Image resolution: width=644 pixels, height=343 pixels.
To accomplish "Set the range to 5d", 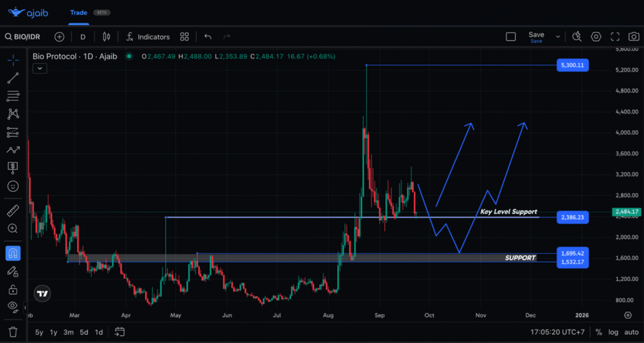I will point(84,332).
